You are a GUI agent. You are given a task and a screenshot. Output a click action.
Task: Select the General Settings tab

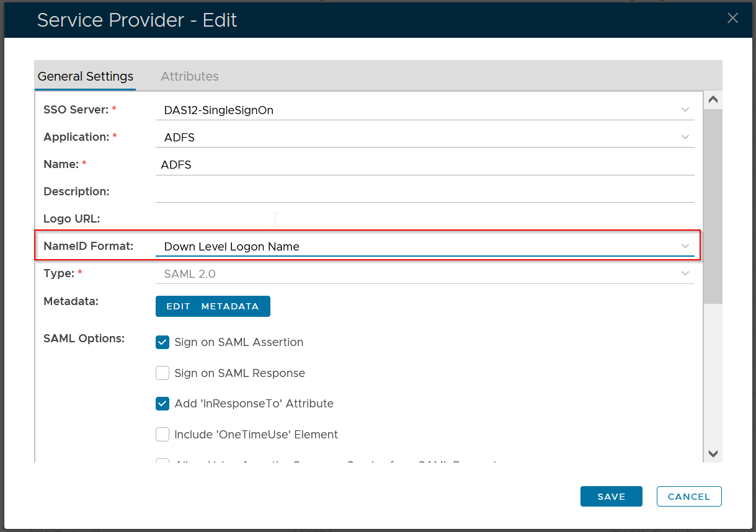click(x=86, y=76)
